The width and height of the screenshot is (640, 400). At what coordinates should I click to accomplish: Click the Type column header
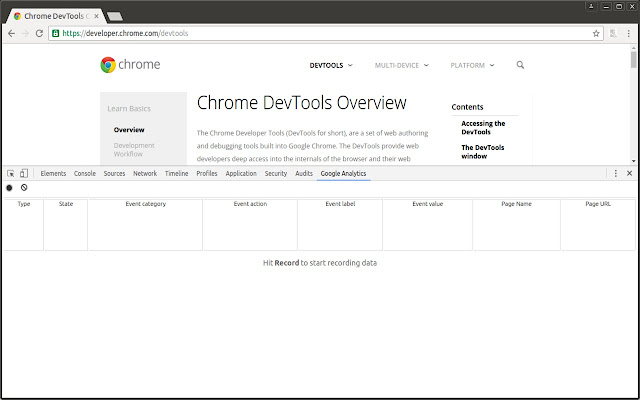click(x=24, y=204)
